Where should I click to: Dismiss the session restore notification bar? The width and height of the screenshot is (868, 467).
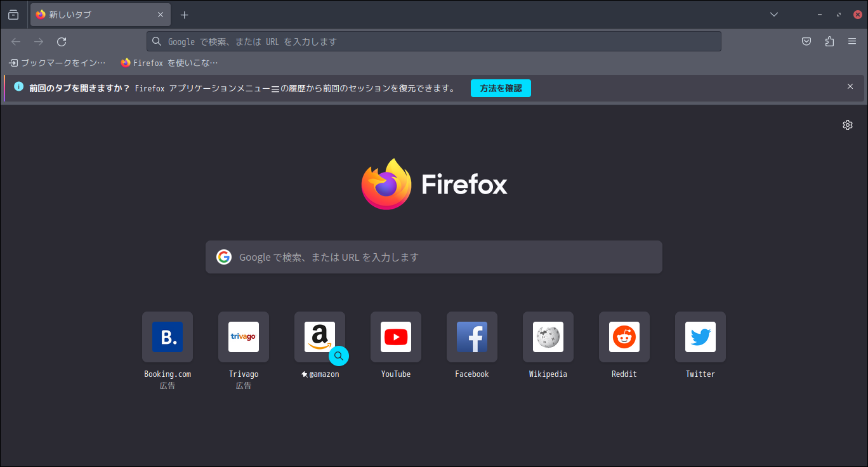coord(850,86)
